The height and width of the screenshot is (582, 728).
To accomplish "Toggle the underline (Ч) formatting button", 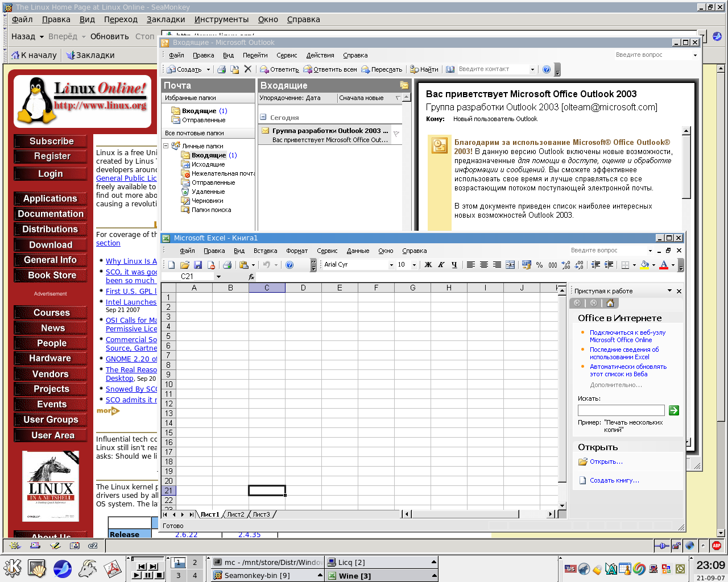I will pyautogui.click(x=454, y=265).
